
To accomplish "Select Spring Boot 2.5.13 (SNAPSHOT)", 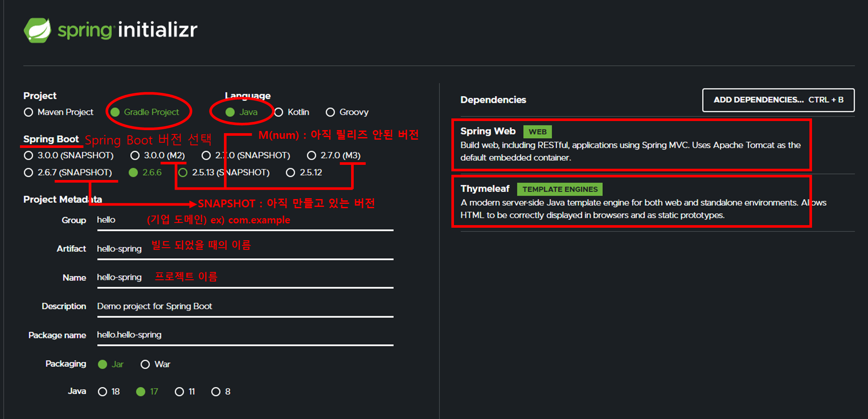I will 224,173.
